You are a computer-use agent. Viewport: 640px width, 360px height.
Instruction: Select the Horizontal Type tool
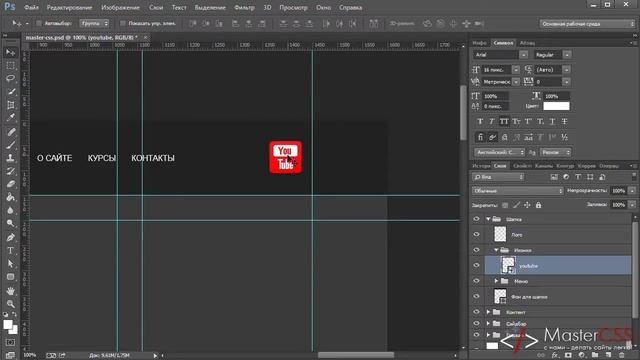coord(11,250)
